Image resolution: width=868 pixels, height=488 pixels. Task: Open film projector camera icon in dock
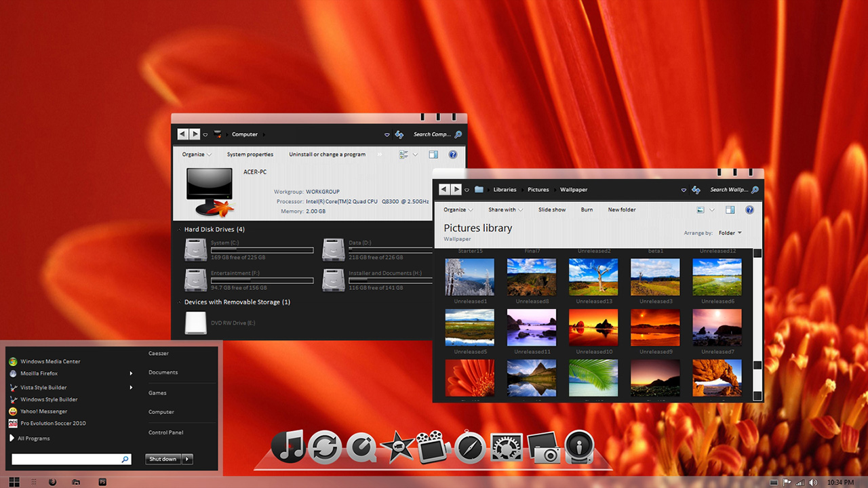click(x=434, y=447)
